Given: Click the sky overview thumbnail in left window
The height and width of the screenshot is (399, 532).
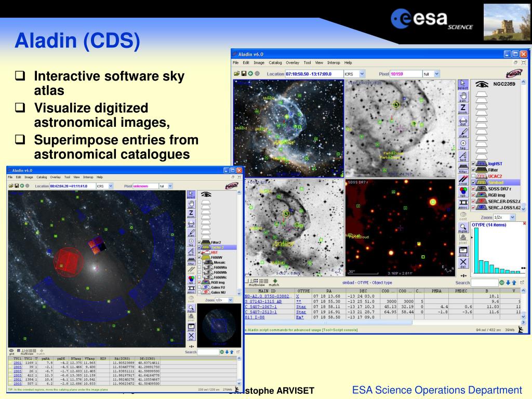Looking at the screenshot, I should pos(219,325).
